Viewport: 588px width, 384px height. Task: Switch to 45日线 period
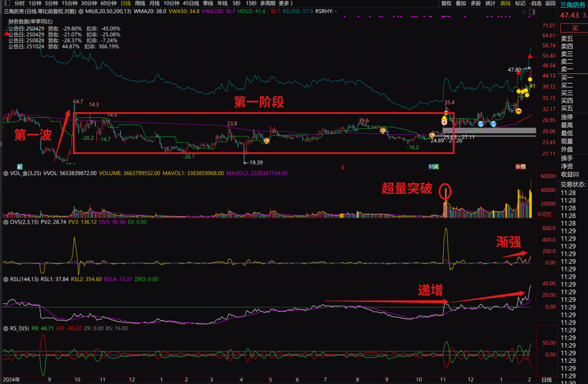click(191, 3)
